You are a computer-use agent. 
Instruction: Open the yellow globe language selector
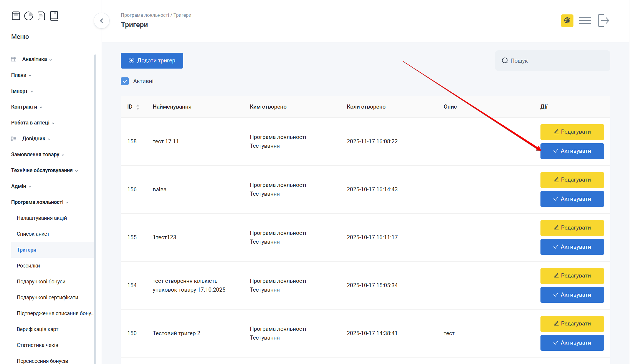click(567, 21)
